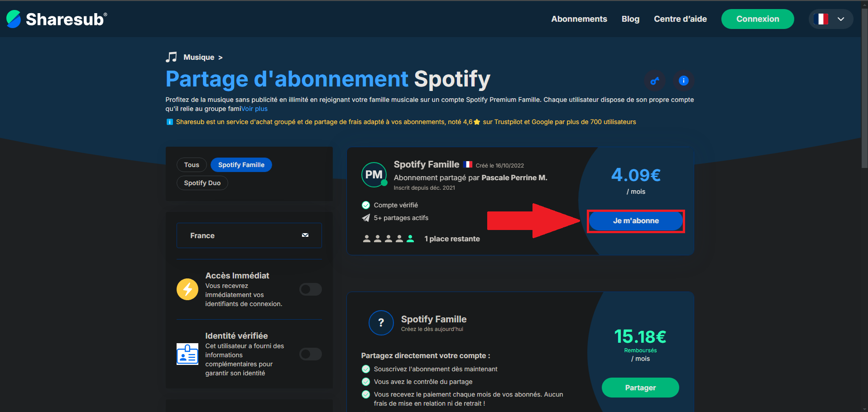The width and height of the screenshot is (868, 412).
Task: Click the yellow star rating icon
Action: click(x=477, y=122)
